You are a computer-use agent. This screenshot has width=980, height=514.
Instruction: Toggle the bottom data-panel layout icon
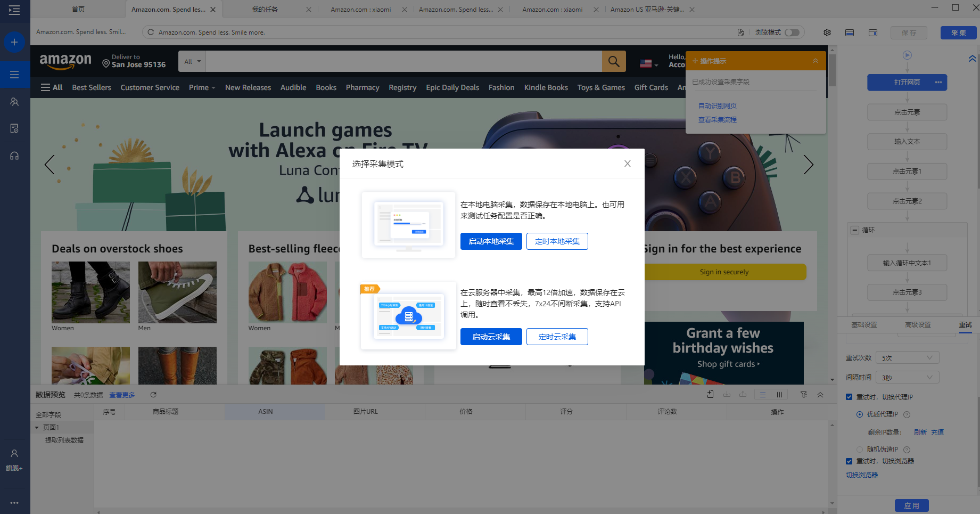pos(850,32)
